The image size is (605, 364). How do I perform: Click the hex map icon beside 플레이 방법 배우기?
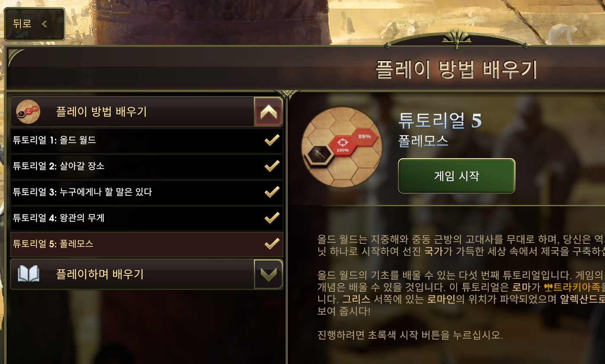(28, 112)
